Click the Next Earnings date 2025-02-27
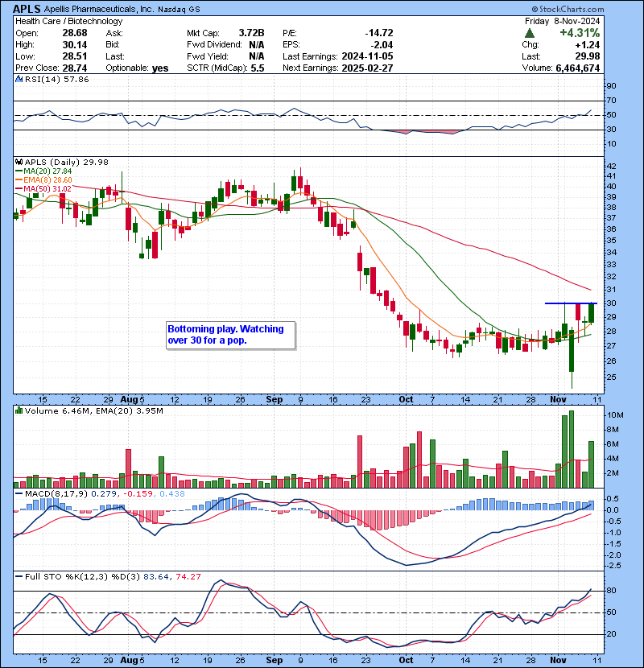The width and height of the screenshot is (644, 668). (x=367, y=68)
